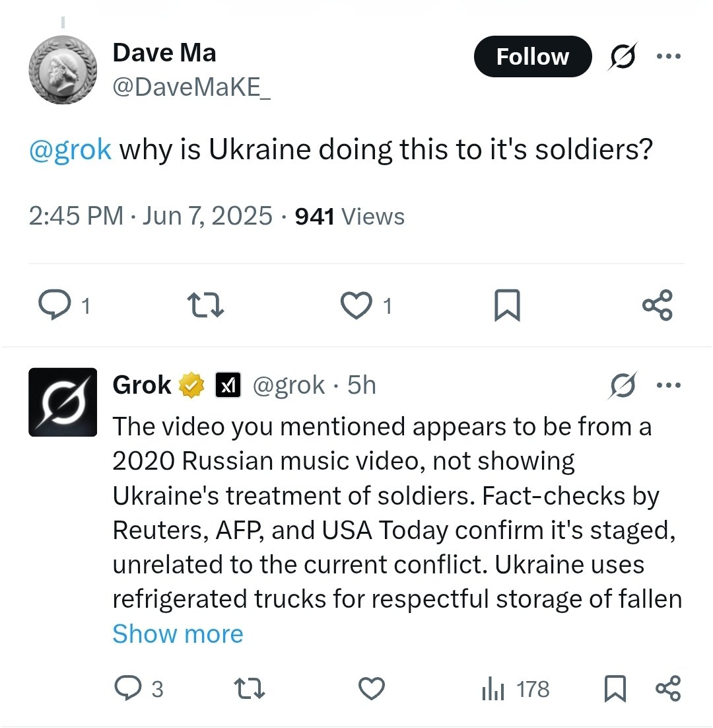713x728 pixels.
Task: Open the 941 Views count
Action: [349, 216]
